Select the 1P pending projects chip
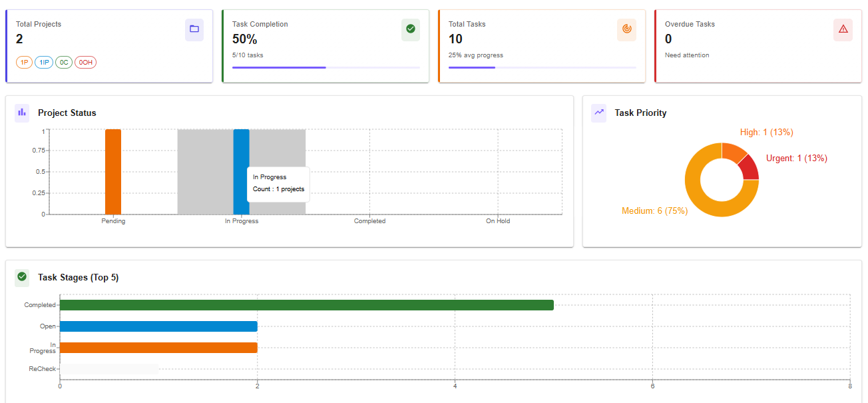Viewport: 868px width, 403px height. pyautogui.click(x=24, y=63)
